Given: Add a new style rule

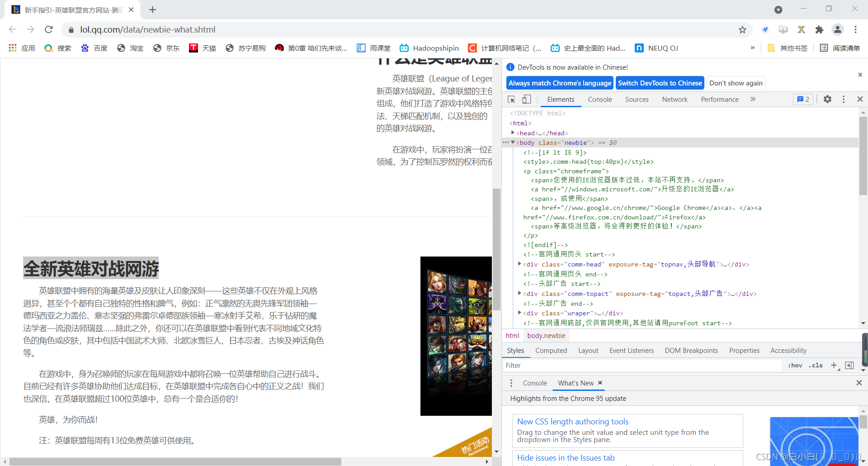Looking at the screenshot, I should [x=834, y=366].
